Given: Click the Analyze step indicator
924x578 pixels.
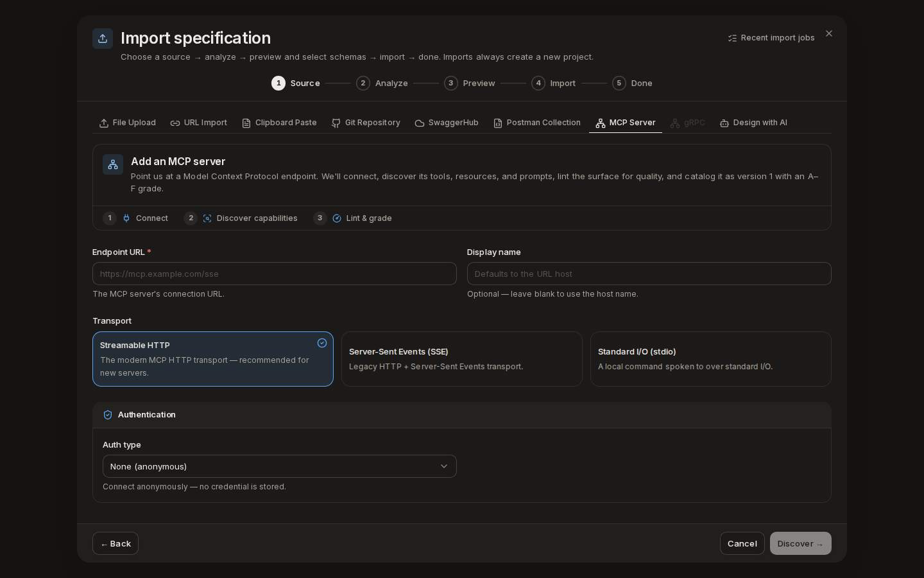Looking at the screenshot, I should pyautogui.click(x=382, y=83).
